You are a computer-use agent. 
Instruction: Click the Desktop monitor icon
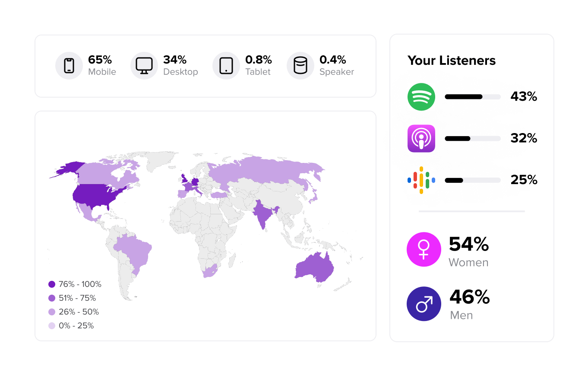tap(144, 66)
